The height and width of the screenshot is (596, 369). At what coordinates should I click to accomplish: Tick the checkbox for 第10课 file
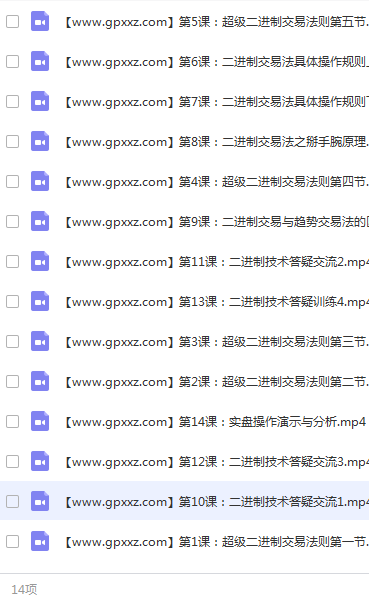[13, 502]
